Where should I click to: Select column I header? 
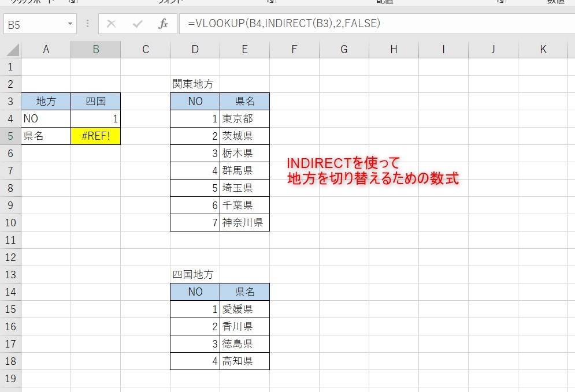443,50
